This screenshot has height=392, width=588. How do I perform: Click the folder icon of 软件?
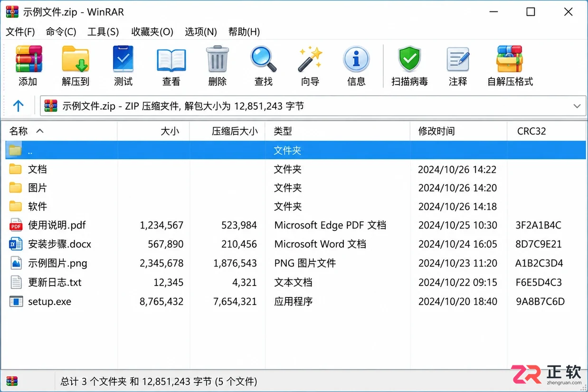click(x=16, y=206)
